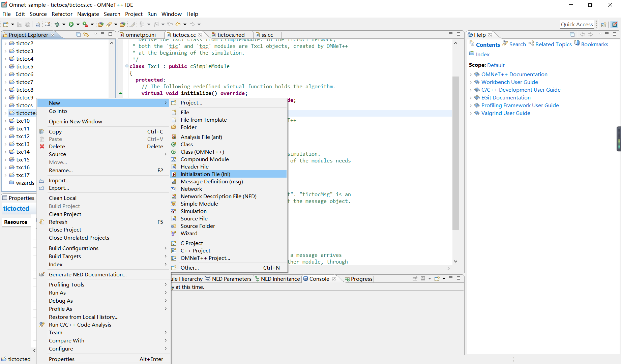Open the Run menu in menu bar
The height and width of the screenshot is (364, 621).
click(x=152, y=14)
